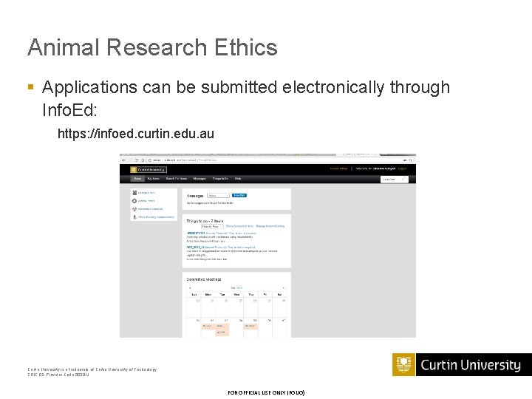Go to previous month in Committee Meetings calendar
The image size is (532, 399).
point(190,287)
